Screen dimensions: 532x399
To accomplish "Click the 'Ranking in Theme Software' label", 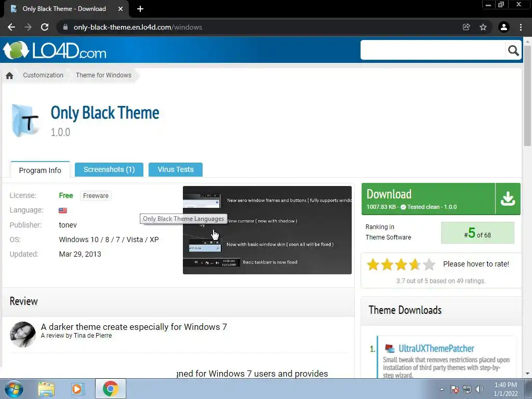I will point(388,232).
